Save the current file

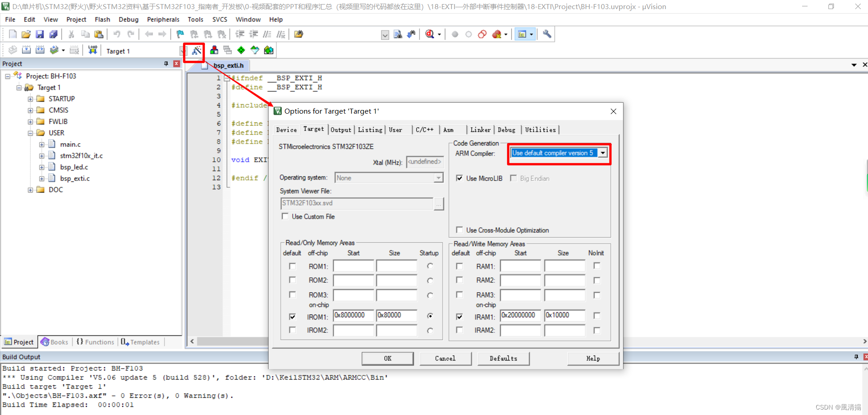40,34
